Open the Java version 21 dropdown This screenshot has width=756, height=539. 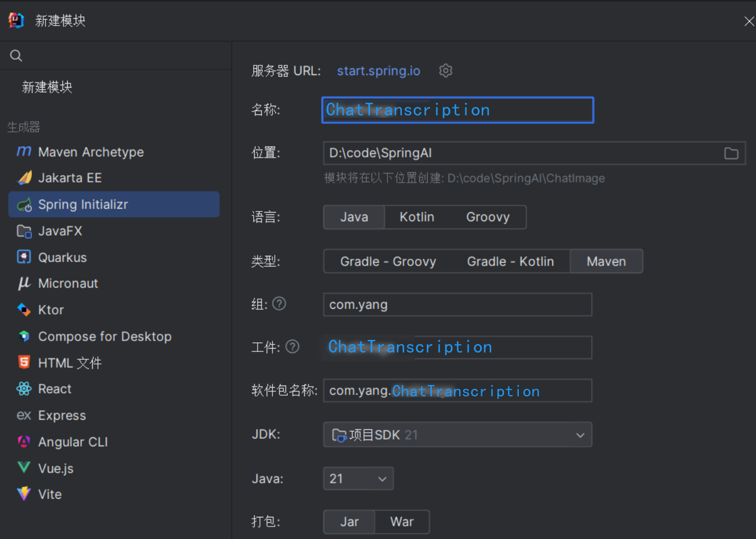pyautogui.click(x=358, y=479)
